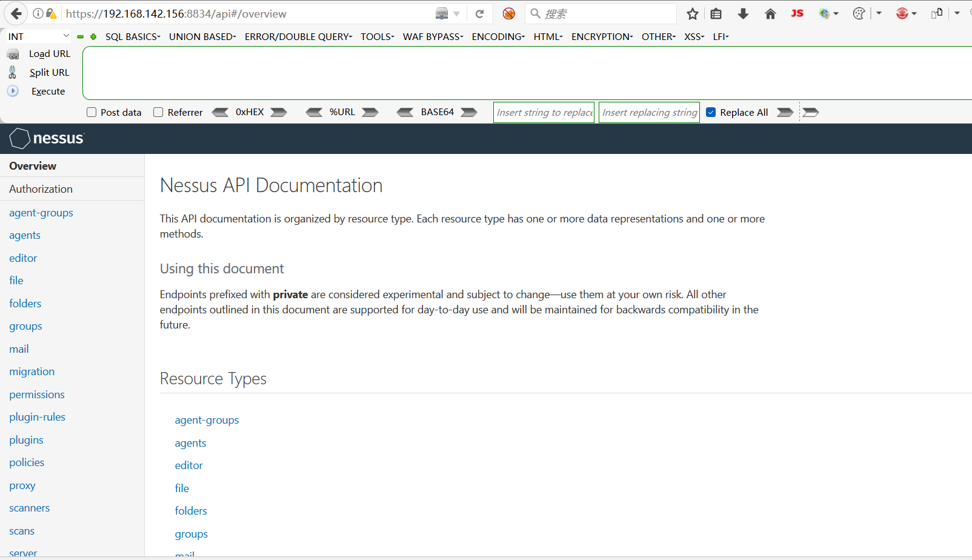The image size is (972, 560).
Task: Click the site info circle icon
Action: 38,13
